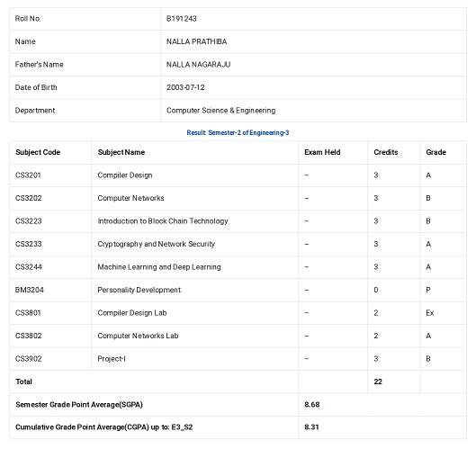Screen dimensions: 476x449
Task: Select the name NALLA PRATHIBA
Action: 196,41
